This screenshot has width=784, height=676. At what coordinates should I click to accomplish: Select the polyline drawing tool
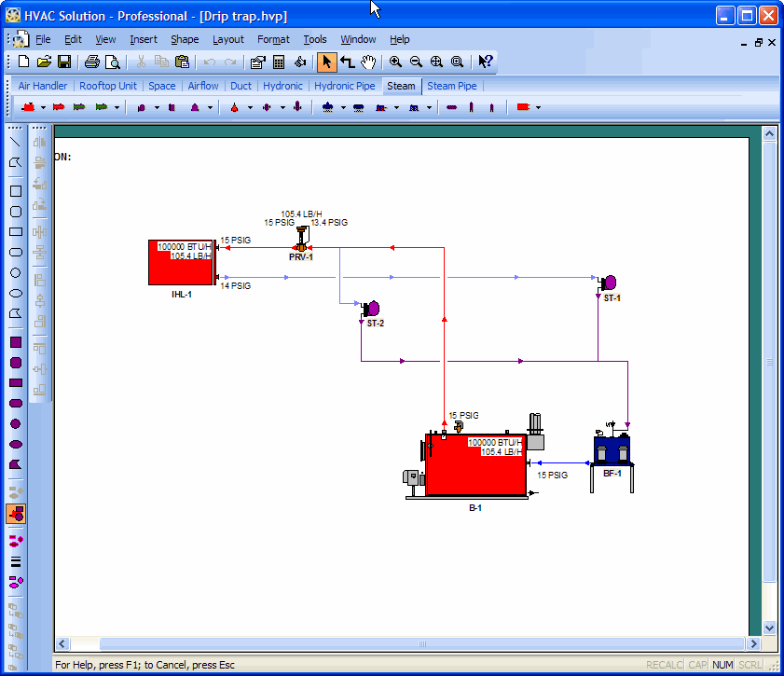pos(16,162)
